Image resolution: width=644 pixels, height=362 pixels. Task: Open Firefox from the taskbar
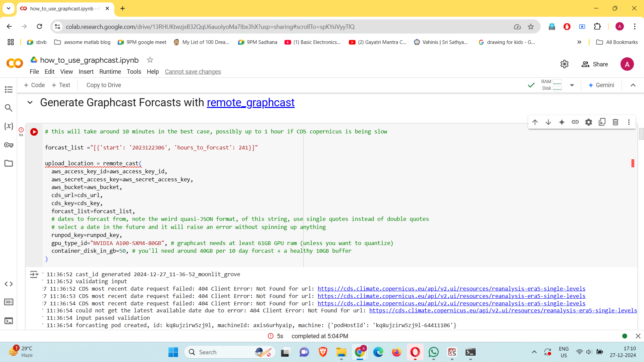[x=396, y=352]
